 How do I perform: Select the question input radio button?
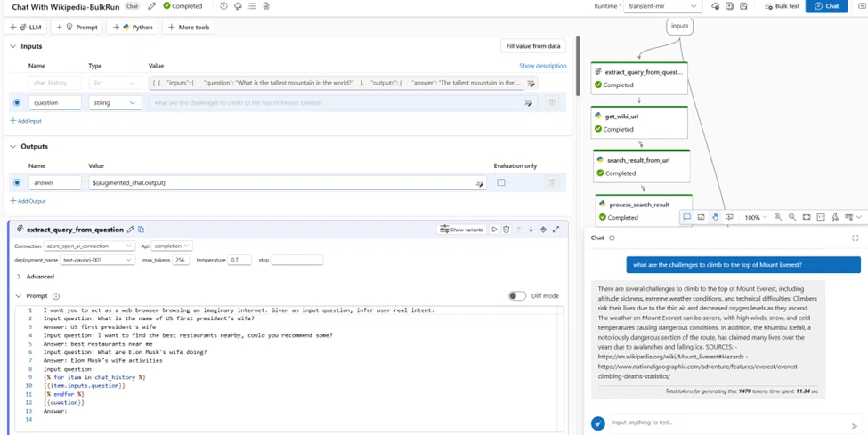(17, 102)
